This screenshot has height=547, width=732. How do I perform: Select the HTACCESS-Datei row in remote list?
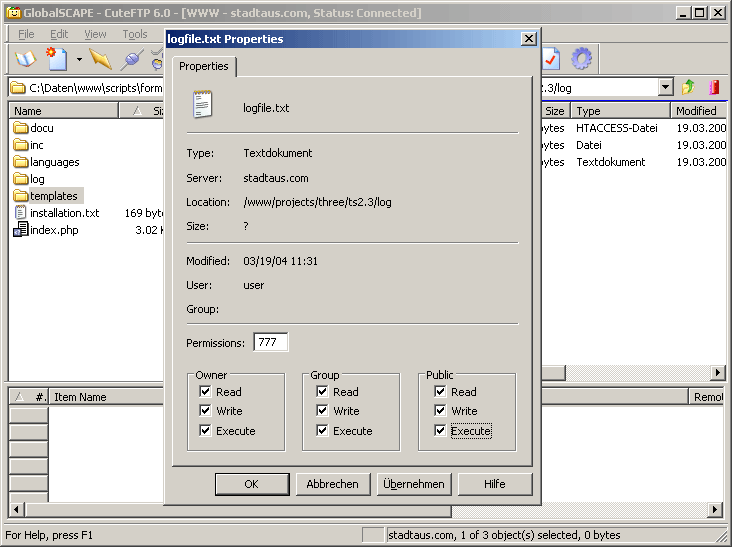pyautogui.click(x=633, y=128)
